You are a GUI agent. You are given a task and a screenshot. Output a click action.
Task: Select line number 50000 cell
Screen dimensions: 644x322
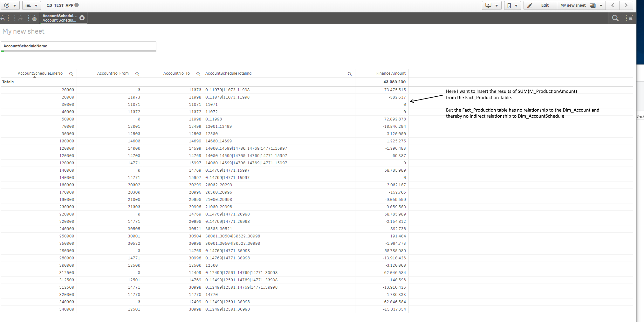pos(38,119)
